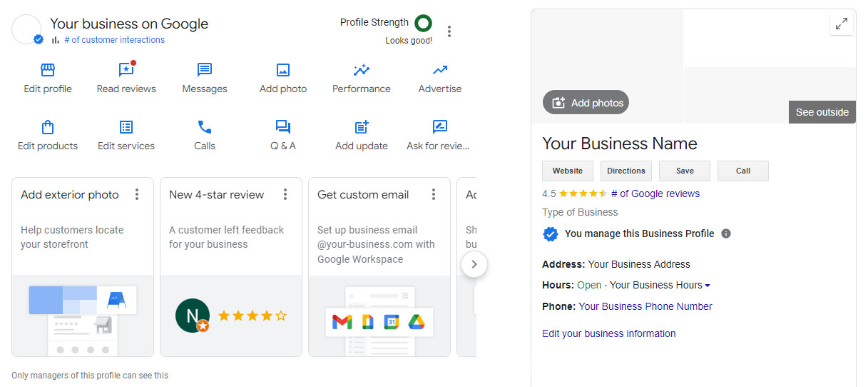Screen dimensions: 868x387
Task: Click the See outside button
Action: 822,112
